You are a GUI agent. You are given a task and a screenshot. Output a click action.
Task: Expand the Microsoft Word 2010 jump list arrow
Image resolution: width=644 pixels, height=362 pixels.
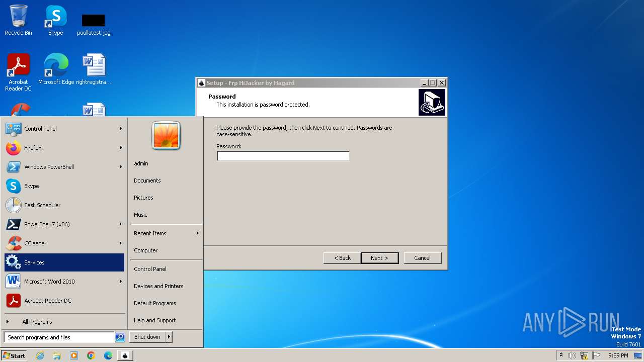pos(121,282)
